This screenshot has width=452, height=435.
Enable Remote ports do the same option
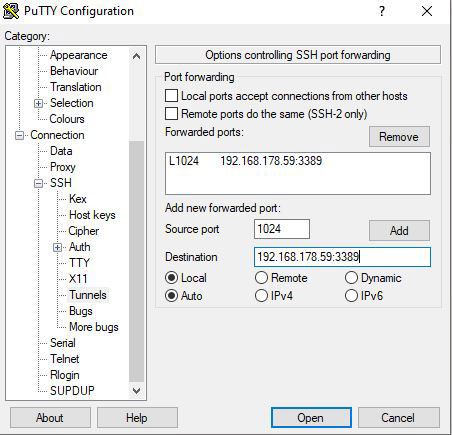(x=171, y=114)
